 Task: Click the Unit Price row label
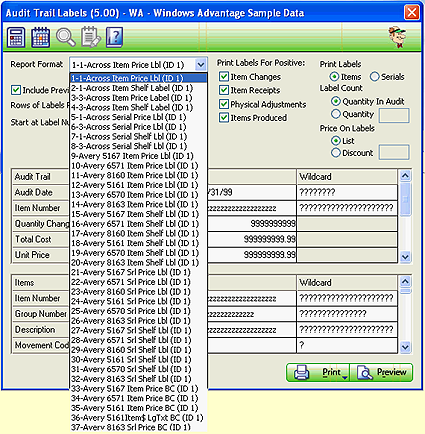[32, 255]
